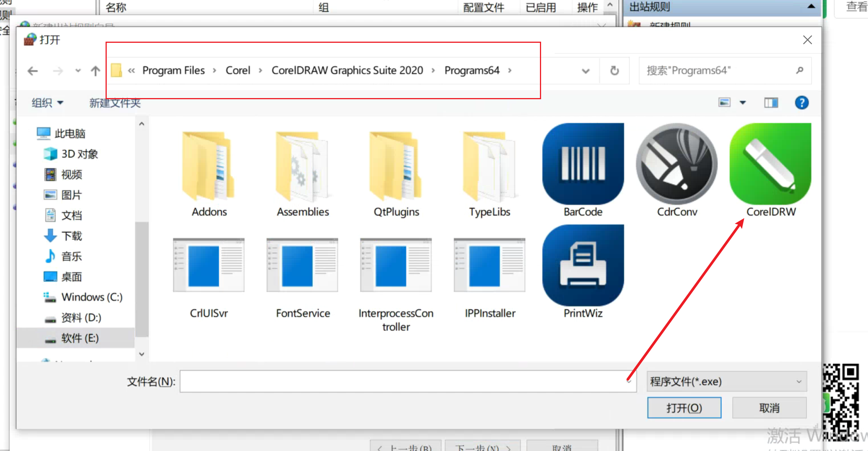This screenshot has height=451, width=868.
Task: Click the 搜索"Programs64" search box
Action: (x=725, y=71)
